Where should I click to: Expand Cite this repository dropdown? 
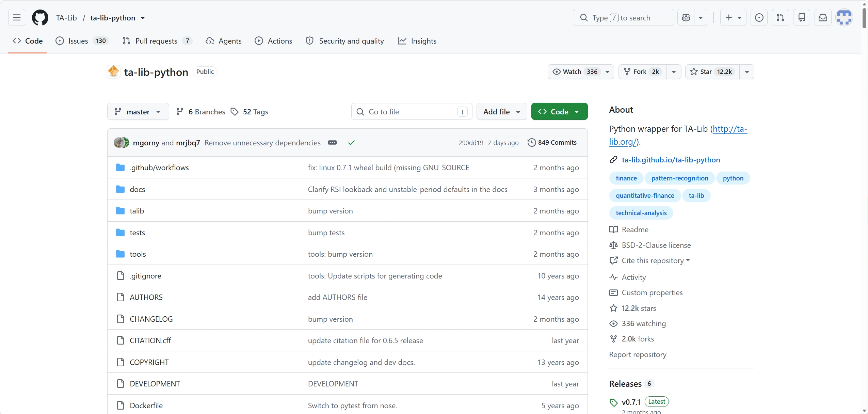coord(656,260)
